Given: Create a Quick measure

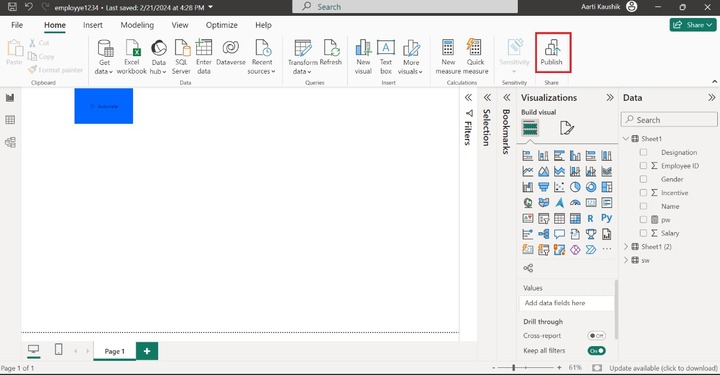Looking at the screenshot, I should point(475,57).
